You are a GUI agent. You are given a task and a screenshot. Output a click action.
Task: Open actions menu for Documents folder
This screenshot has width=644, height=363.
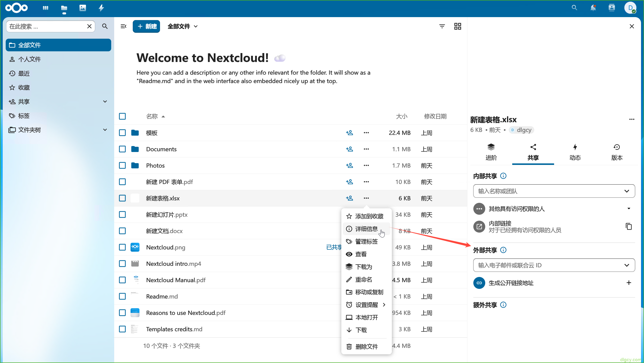pyautogui.click(x=366, y=149)
